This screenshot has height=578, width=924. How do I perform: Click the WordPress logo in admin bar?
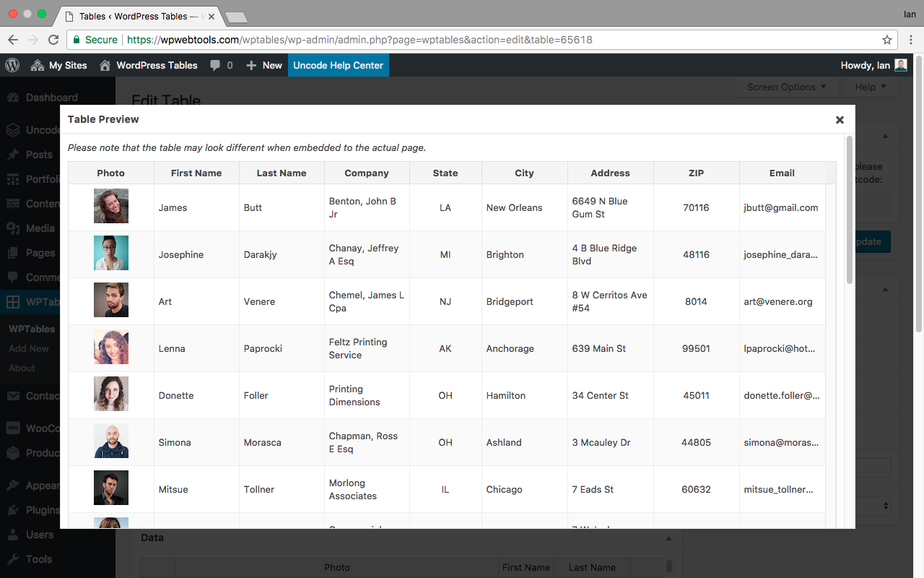12,65
